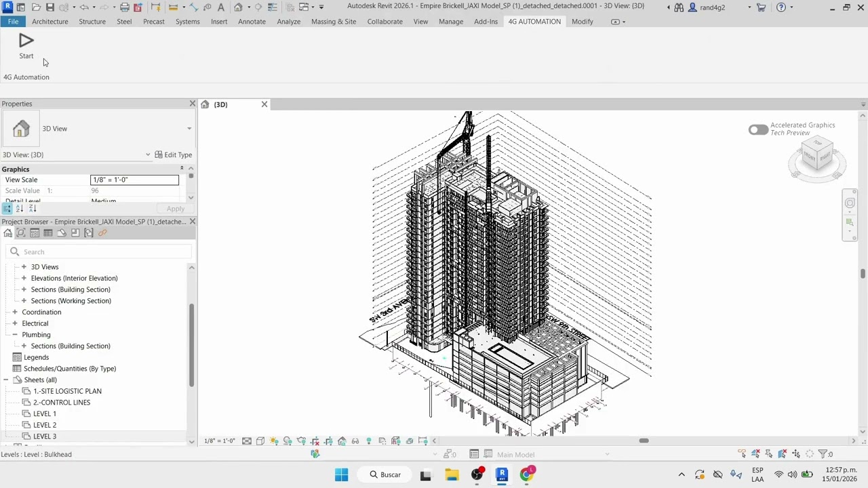Image resolution: width=868 pixels, height=488 pixels.
Task: Click the Undo arrow icon
Action: pyautogui.click(x=84, y=7)
